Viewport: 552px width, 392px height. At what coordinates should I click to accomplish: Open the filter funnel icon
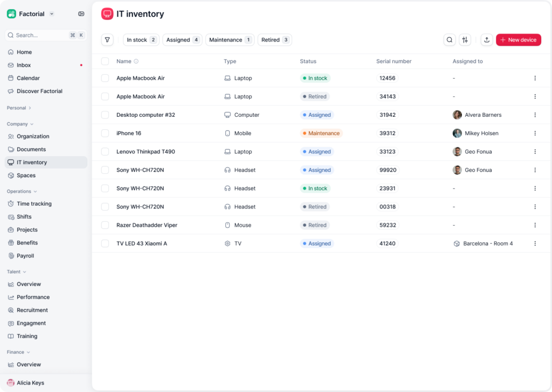point(107,40)
